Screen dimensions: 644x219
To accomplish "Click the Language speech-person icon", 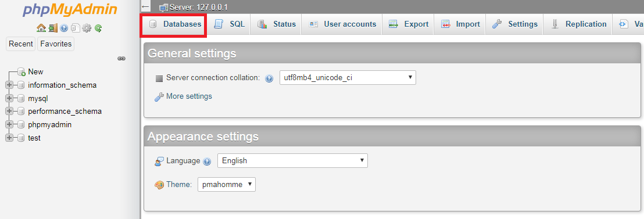I will click(x=159, y=161).
